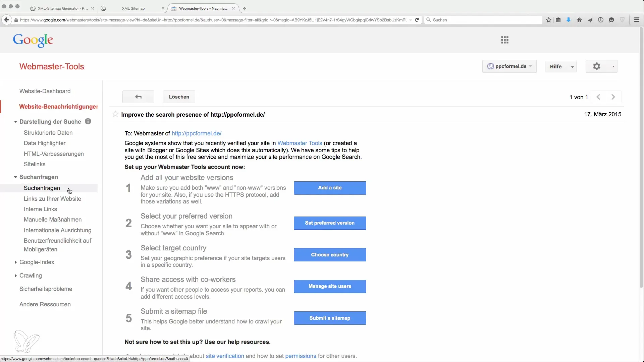Open the bookmarks list icon in toolbar
644x362 pixels.
click(558, 20)
